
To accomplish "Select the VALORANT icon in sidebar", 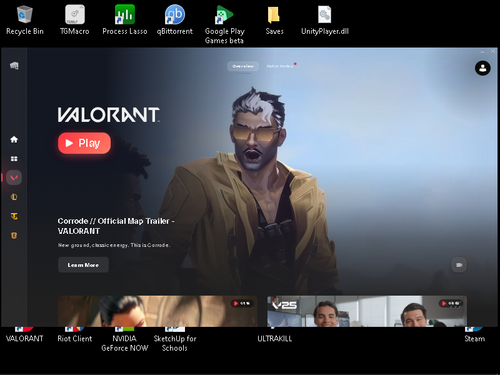I will pyautogui.click(x=14, y=178).
